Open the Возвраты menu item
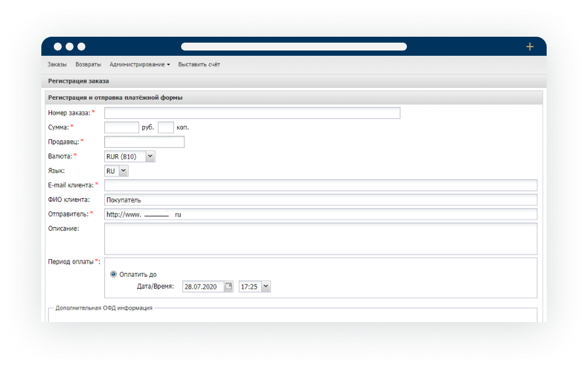Viewport: 588px width, 368px height. 88,65
